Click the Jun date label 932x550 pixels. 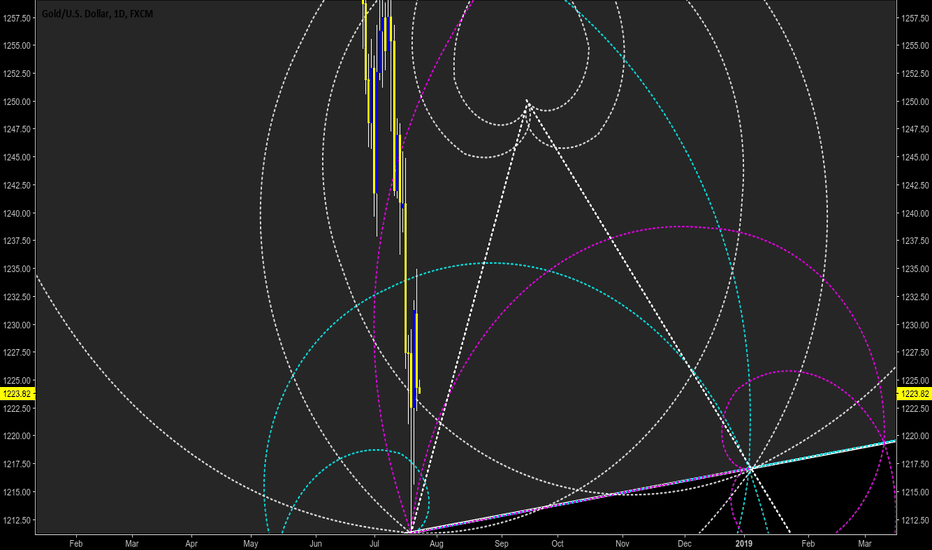(316, 543)
